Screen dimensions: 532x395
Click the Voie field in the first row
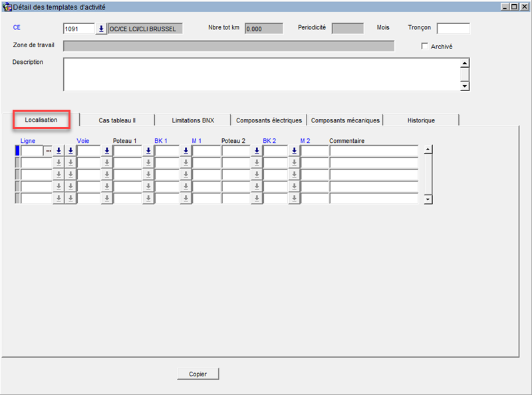[x=88, y=151]
